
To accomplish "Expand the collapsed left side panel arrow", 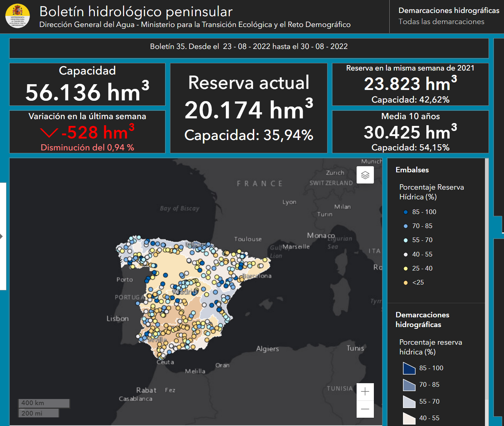I will point(2,236).
